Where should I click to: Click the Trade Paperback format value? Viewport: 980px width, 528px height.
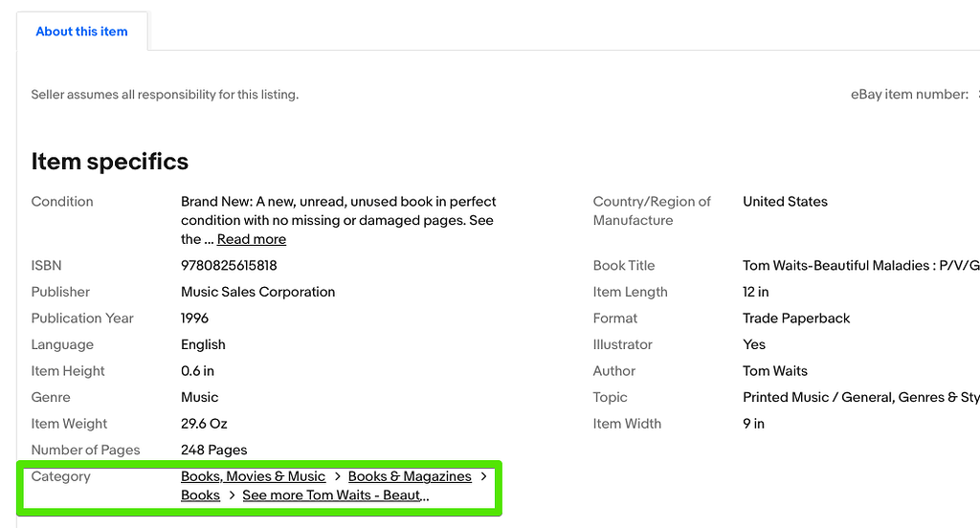796,319
